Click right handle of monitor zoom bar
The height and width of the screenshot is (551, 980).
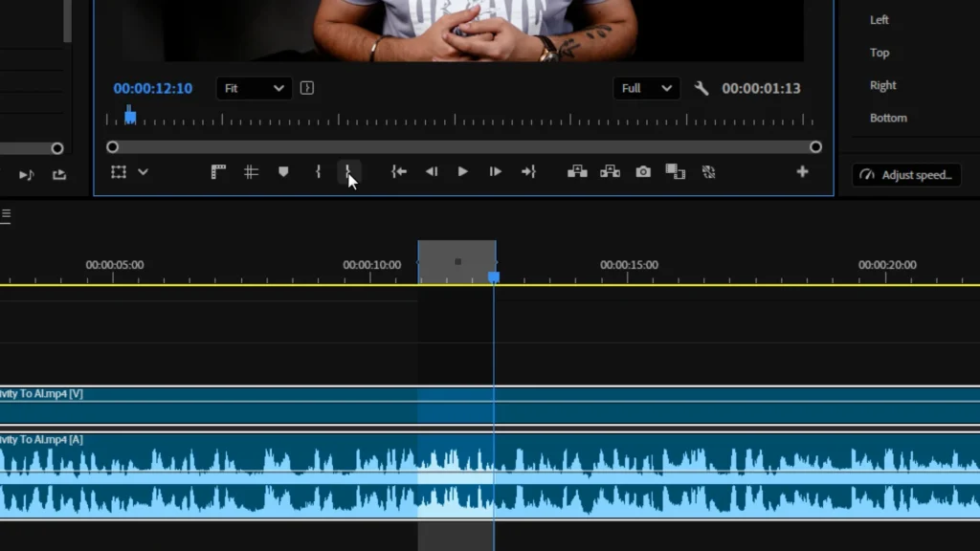click(x=815, y=146)
